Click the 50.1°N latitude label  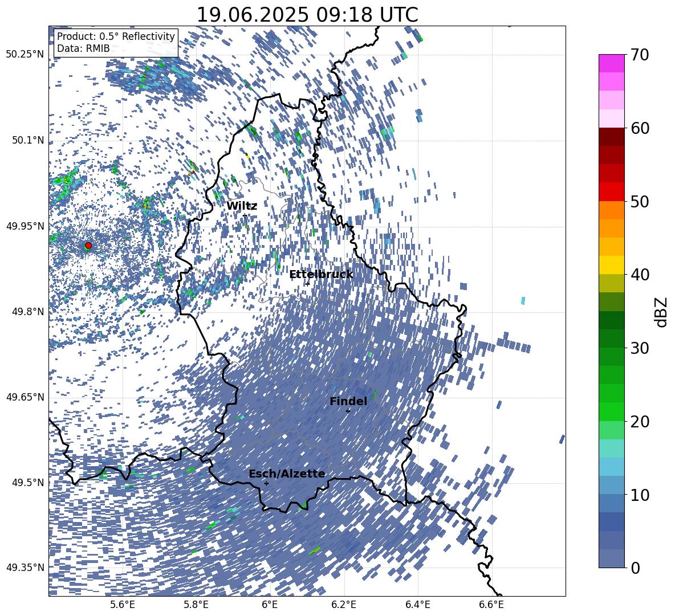[x=28, y=141]
